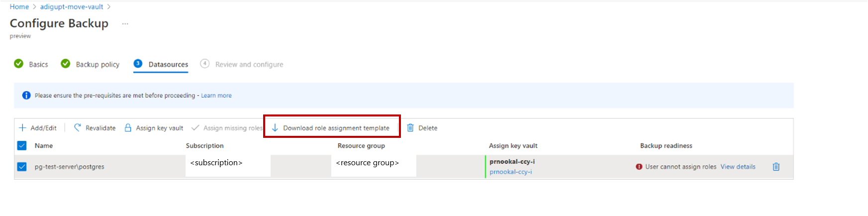Click the <subscription> cell value
The width and height of the screenshot is (868, 216).
point(216,163)
